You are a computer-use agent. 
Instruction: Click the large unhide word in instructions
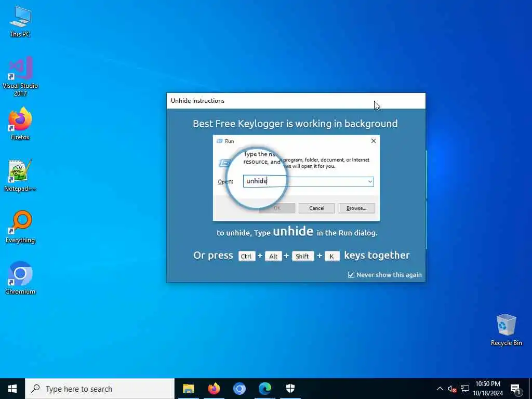point(293,231)
